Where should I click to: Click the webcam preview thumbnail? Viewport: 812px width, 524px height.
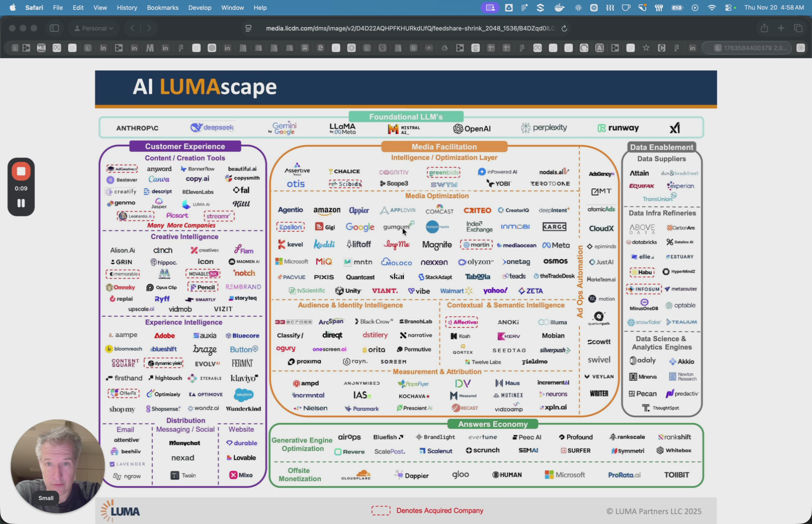pyautogui.click(x=57, y=465)
